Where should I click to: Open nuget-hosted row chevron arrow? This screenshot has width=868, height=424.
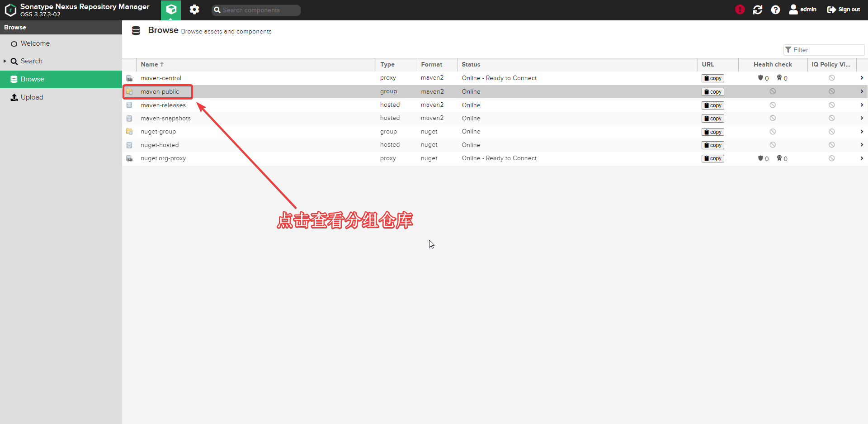tap(862, 145)
